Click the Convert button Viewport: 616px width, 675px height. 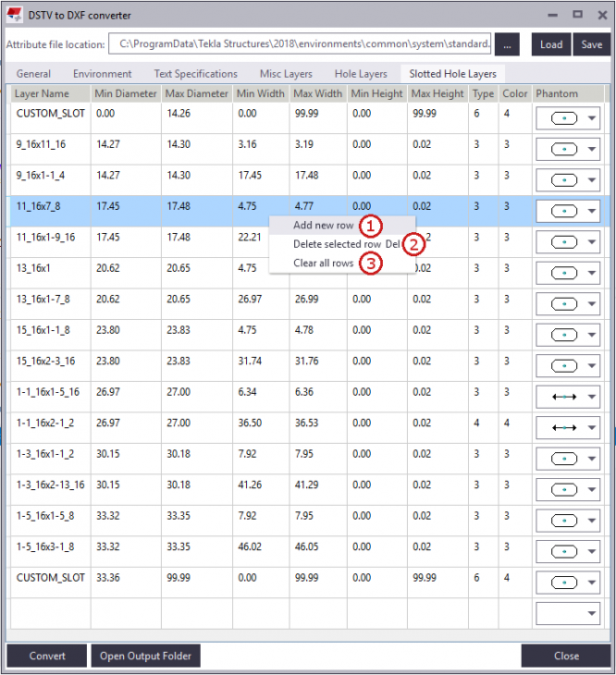pyautogui.click(x=47, y=656)
